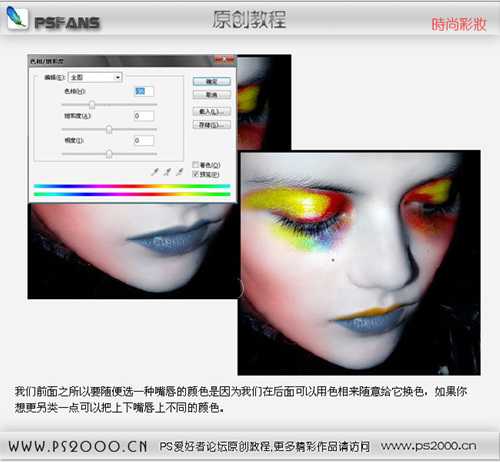Viewport: 500px width, 462px height.
Task: Click the 取消 (Cancel) button
Action: 212,95
